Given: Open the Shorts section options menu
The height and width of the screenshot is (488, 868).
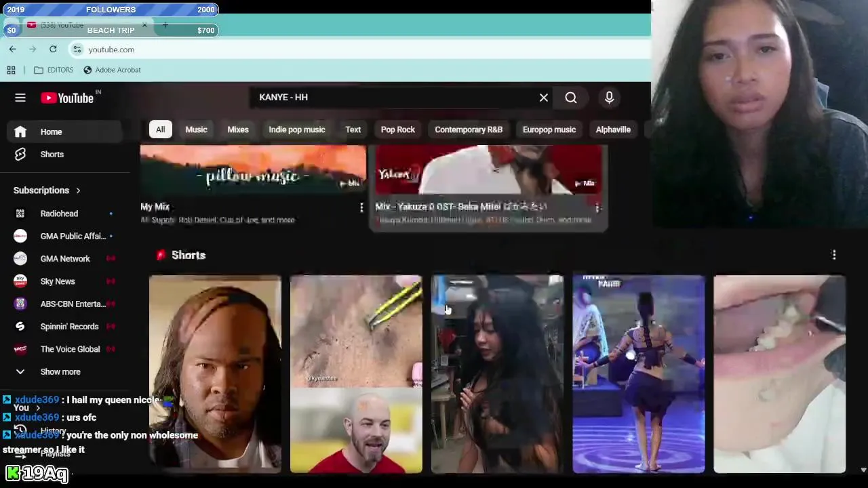Looking at the screenshot, I should pyautogui.click(x=834, y=255).
